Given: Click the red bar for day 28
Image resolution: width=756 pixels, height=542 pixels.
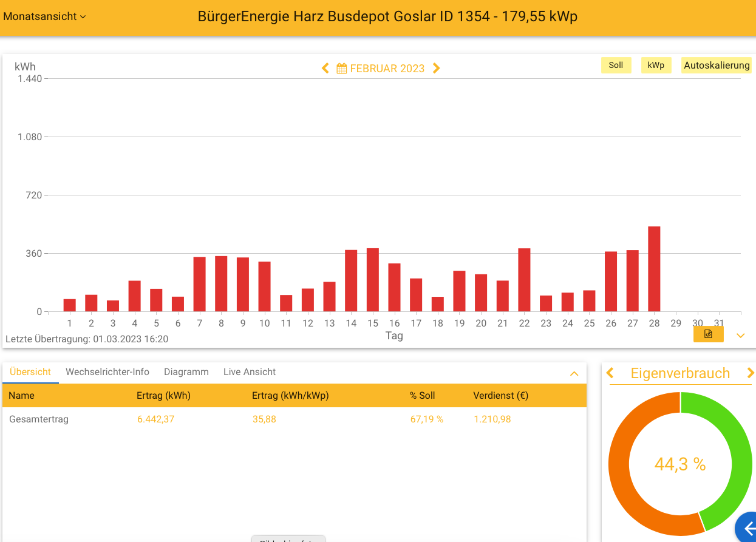Looking at the screenshot, I should 654,269.
